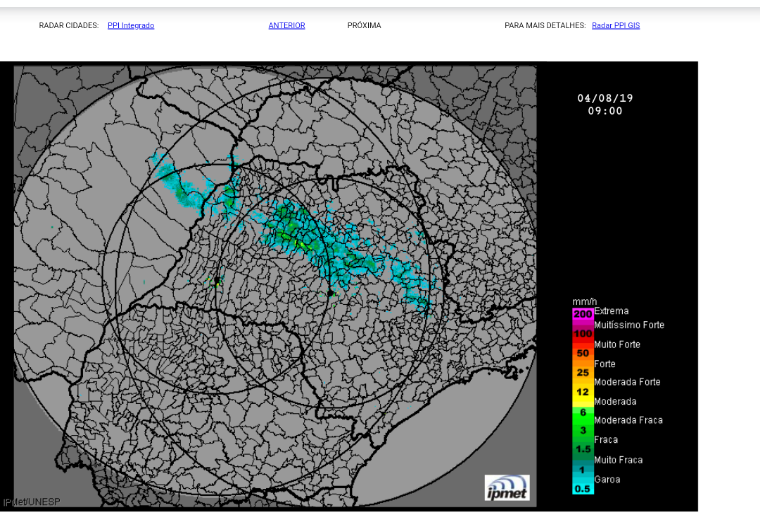The height and width of the screenshot is (519, 760).
Task: Click the cyan 0.5 legend swatch
Action: (x=583, y=488)
